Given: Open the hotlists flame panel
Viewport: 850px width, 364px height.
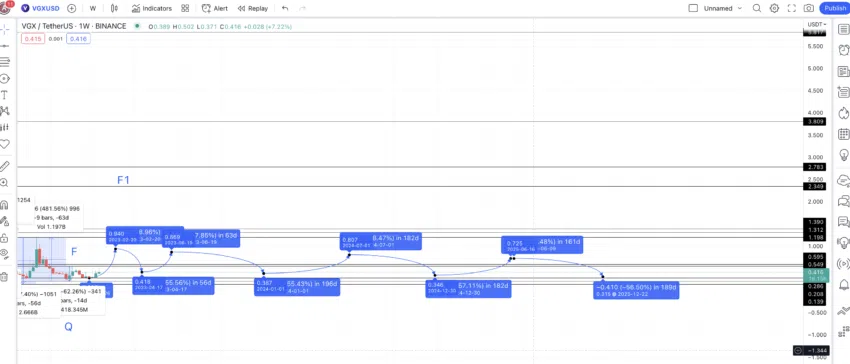Looking at the screenshot, I should (x=843, y=113).
